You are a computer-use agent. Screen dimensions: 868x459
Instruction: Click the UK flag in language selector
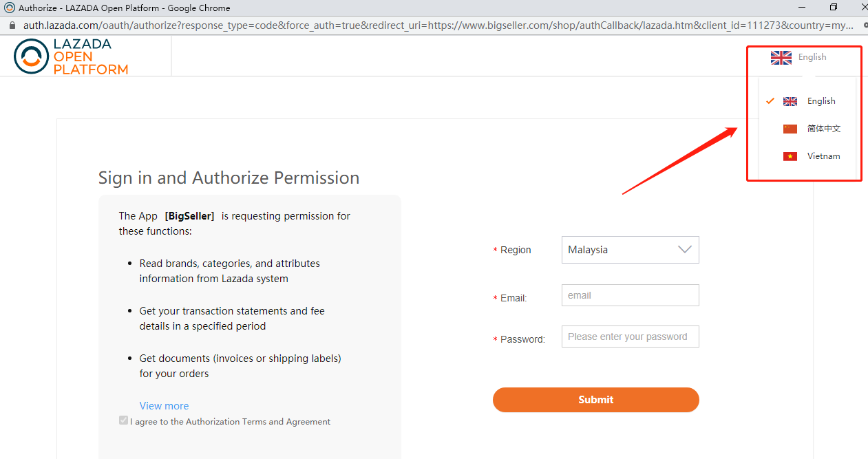(x=781, y=57)
